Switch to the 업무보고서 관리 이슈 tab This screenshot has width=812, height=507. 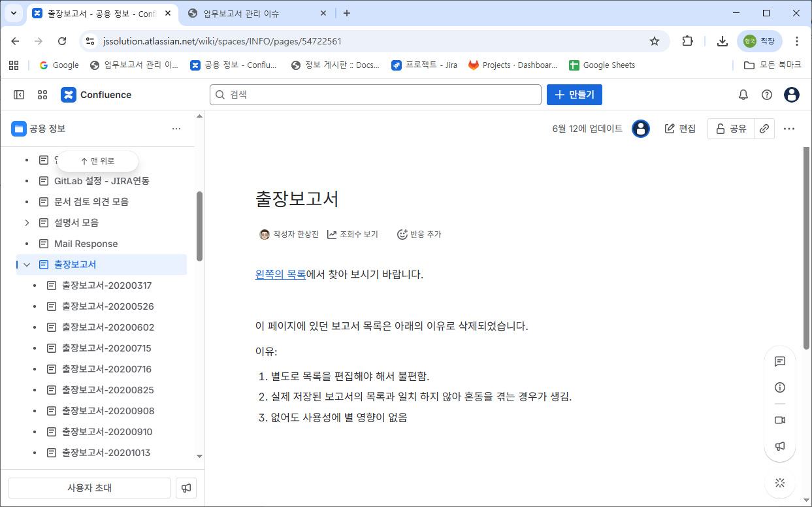coord(255,13)
